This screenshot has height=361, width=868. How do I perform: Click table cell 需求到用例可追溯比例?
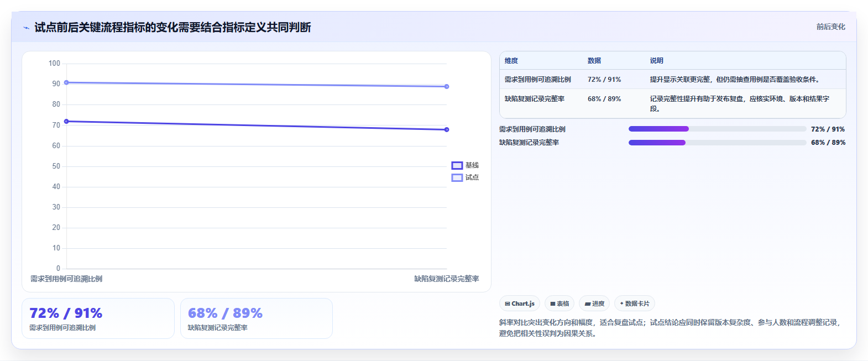click(x=538, y=80)
